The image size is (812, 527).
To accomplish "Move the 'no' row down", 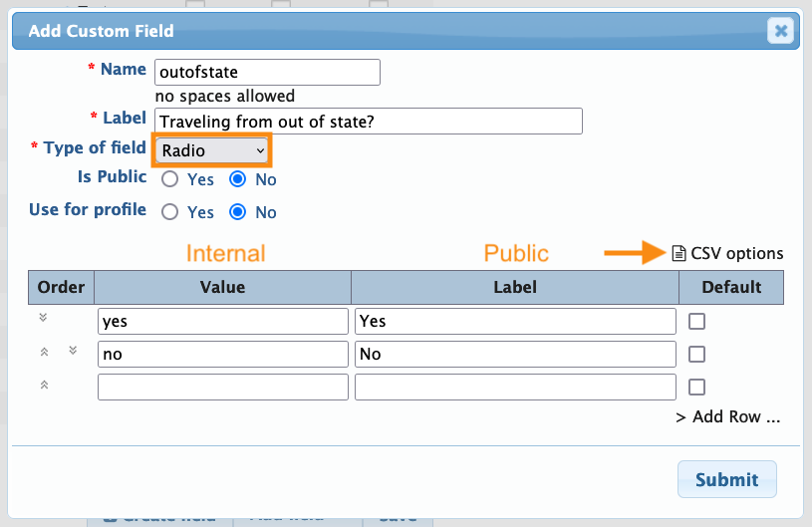I will coord(73,351).
